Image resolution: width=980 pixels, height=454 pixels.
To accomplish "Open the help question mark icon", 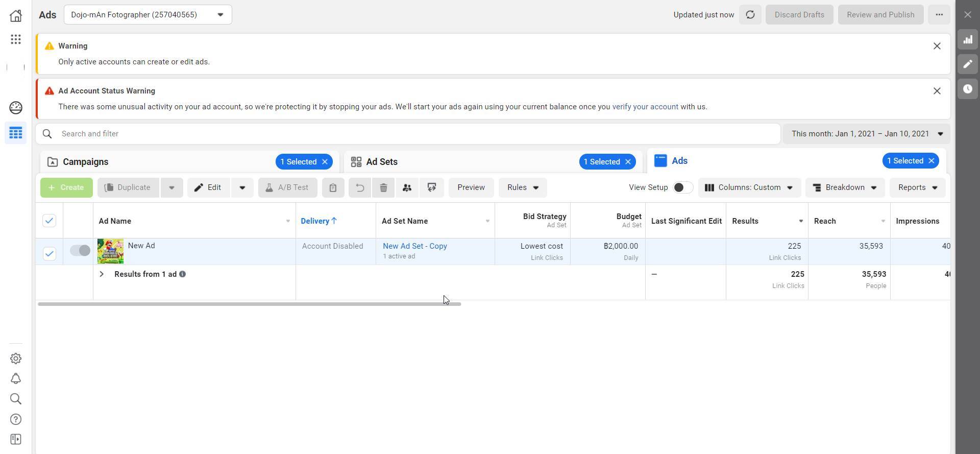I will pyautogui.click(x=16, y=419).
